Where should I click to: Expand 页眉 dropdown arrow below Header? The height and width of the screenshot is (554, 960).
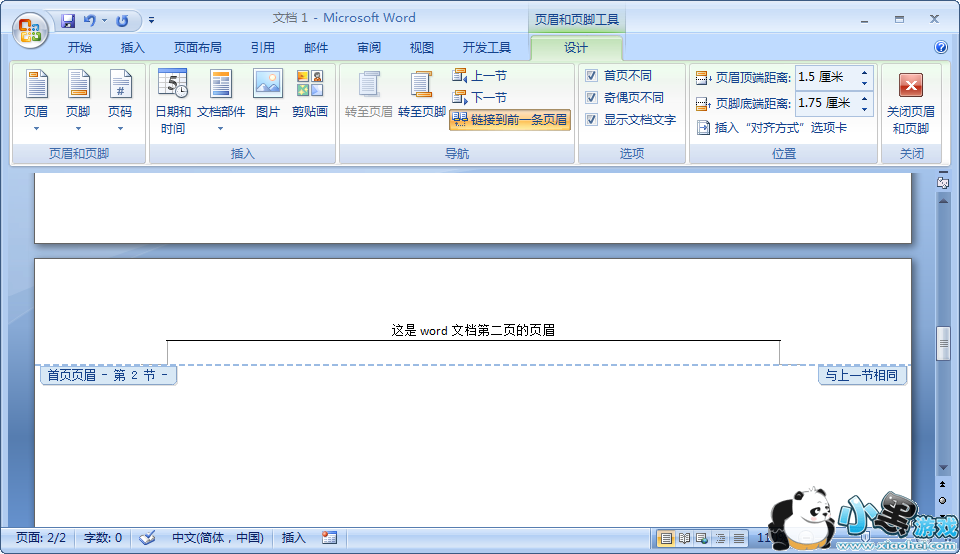click(36, 129)
